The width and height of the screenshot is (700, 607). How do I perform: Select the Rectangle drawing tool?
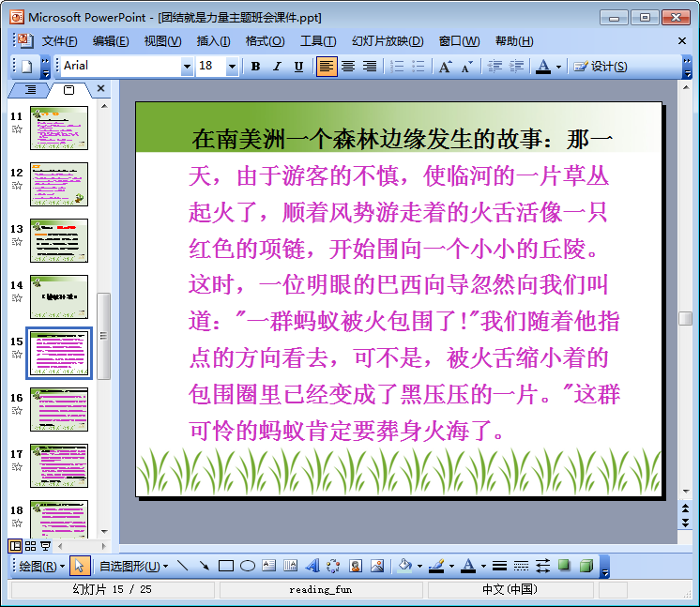click(x=226, y=566)
